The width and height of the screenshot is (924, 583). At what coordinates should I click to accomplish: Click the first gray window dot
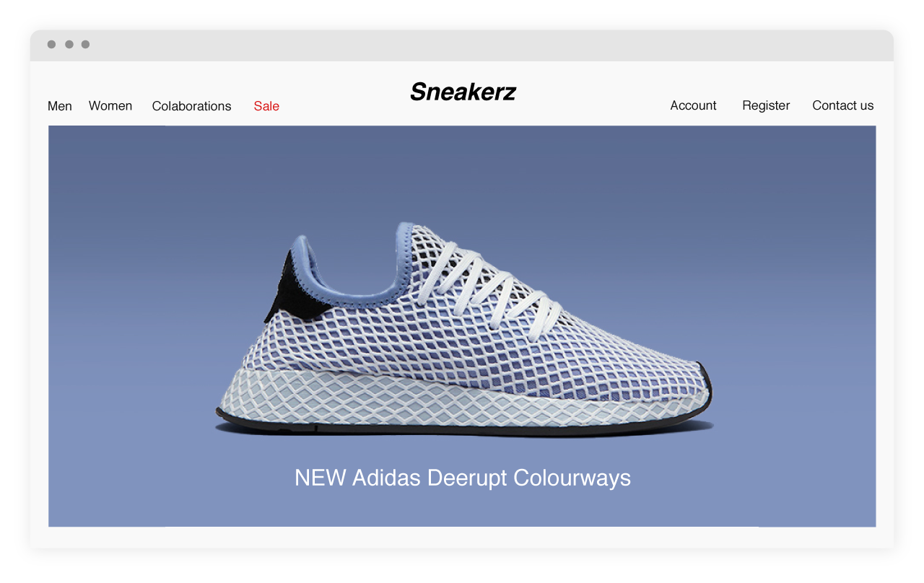(x=51, y=45)
